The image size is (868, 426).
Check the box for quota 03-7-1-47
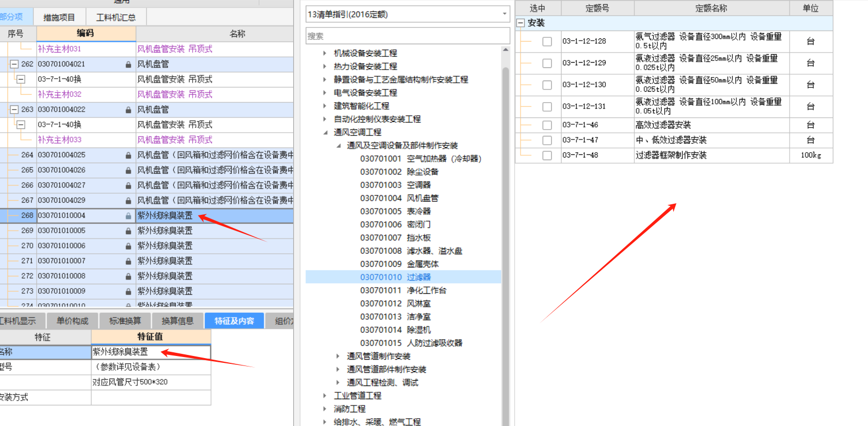(x=547, y=141)
